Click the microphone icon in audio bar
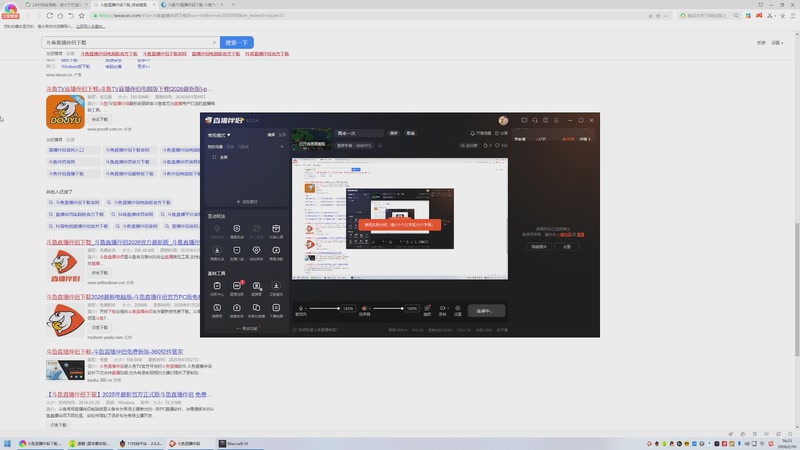 (x=301, y=308)
